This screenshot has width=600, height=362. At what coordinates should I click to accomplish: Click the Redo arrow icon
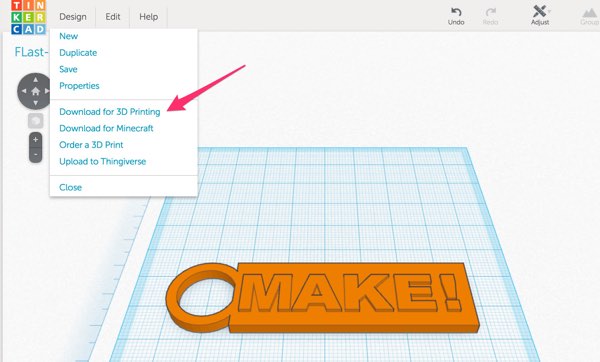point(491,12)
